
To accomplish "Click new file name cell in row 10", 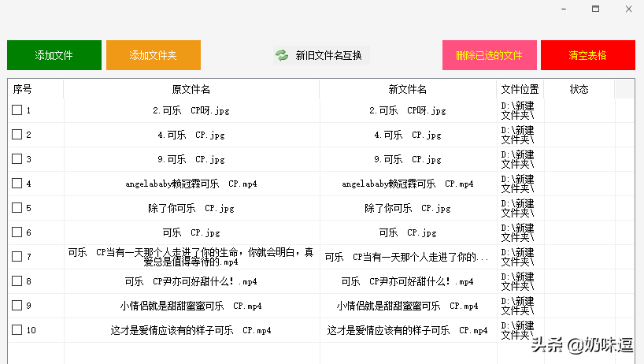I will (x=408, y=330).
